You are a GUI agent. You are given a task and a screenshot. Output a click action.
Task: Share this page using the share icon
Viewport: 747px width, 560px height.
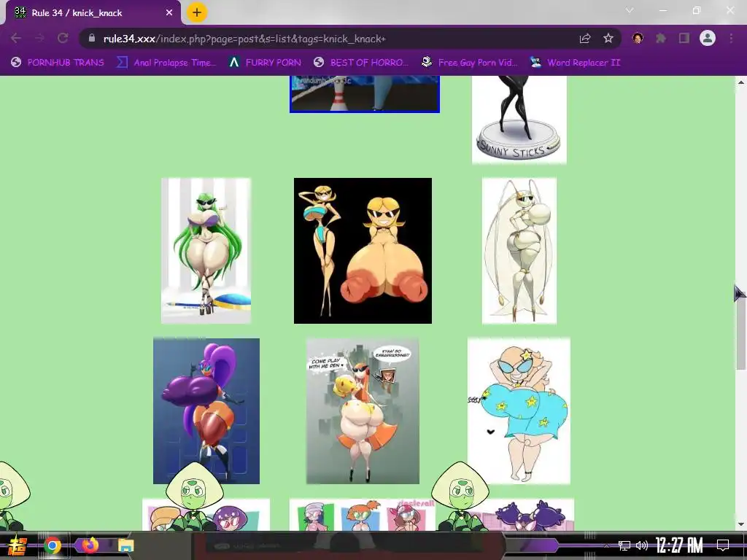click(585, 38)
